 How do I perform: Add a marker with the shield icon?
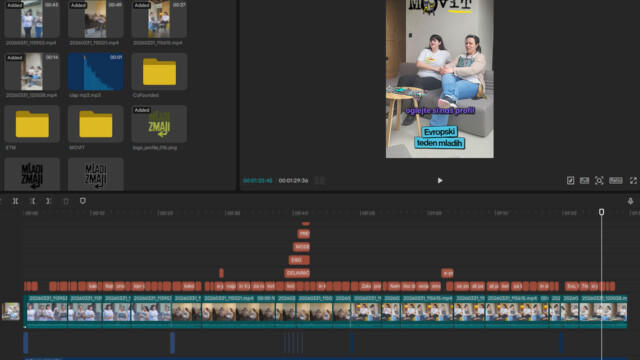pyautogui.click(x=82, y=201)
